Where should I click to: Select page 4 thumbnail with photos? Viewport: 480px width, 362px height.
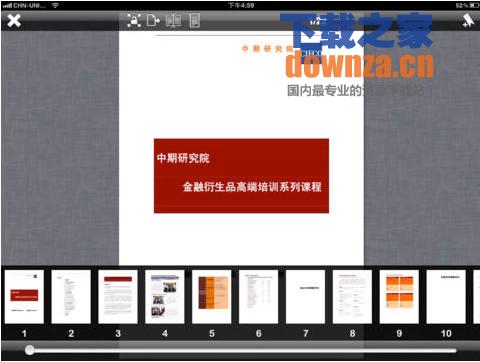click(165, 297)
